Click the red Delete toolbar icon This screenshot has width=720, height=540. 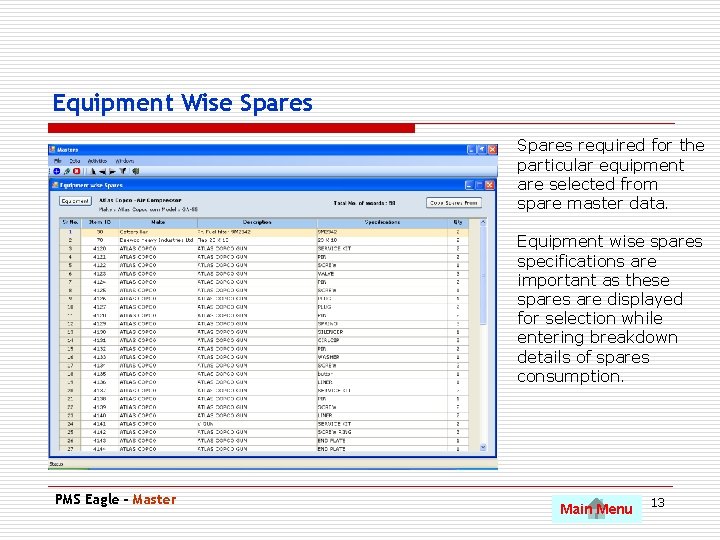[76, 171]
